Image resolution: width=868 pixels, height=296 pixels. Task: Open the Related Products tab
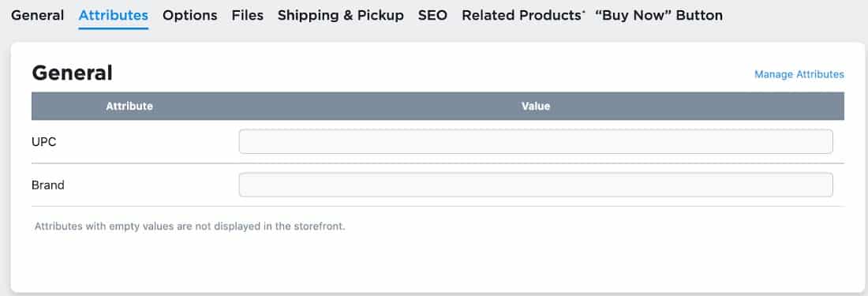click(522, 16)
